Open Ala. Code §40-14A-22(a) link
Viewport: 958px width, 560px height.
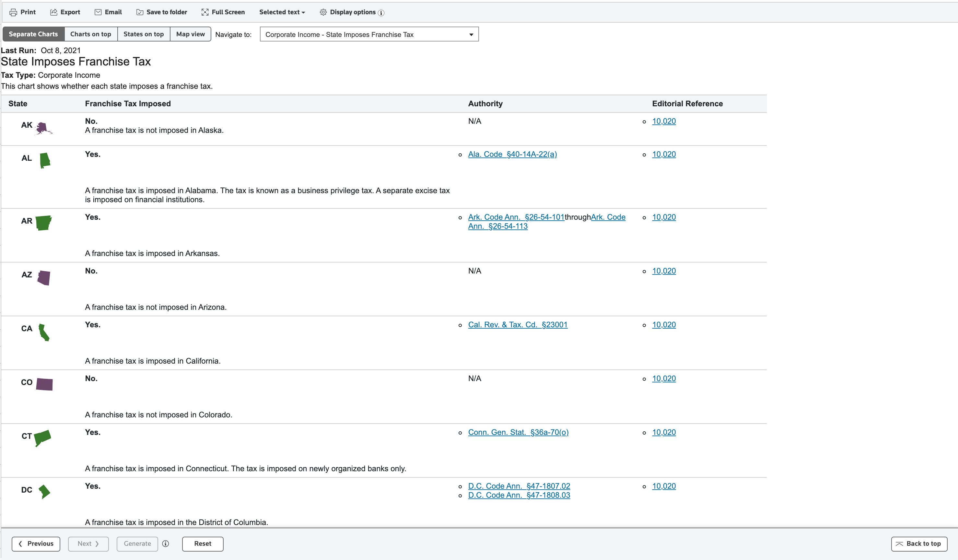tap(512, 154)
